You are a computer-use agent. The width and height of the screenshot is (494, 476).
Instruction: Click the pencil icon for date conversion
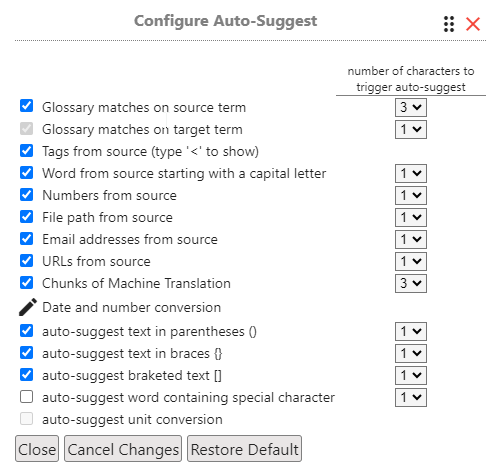coord(28,307)
